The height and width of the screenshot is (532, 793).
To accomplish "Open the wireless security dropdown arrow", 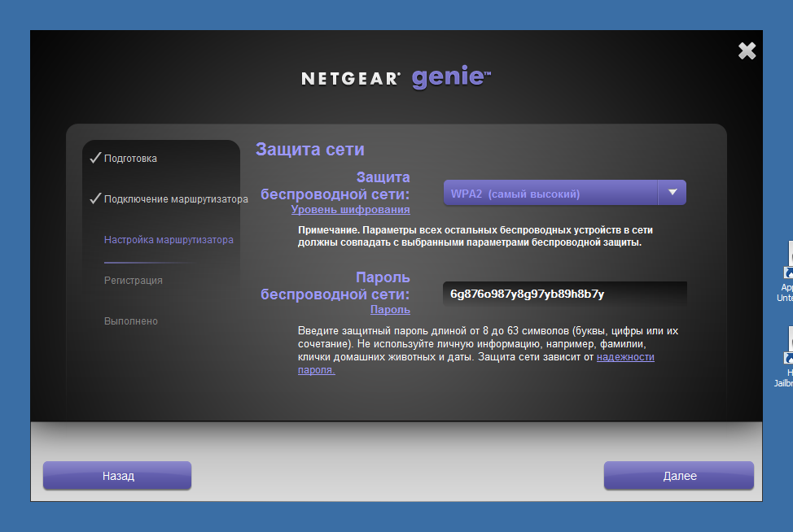I will point(673,193).
